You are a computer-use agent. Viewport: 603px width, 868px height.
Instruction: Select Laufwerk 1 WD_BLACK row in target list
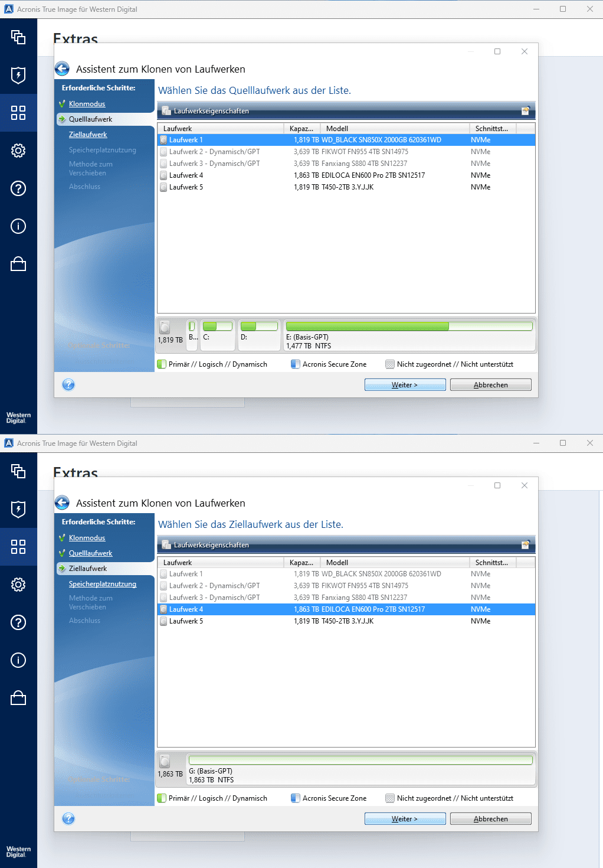346,574
